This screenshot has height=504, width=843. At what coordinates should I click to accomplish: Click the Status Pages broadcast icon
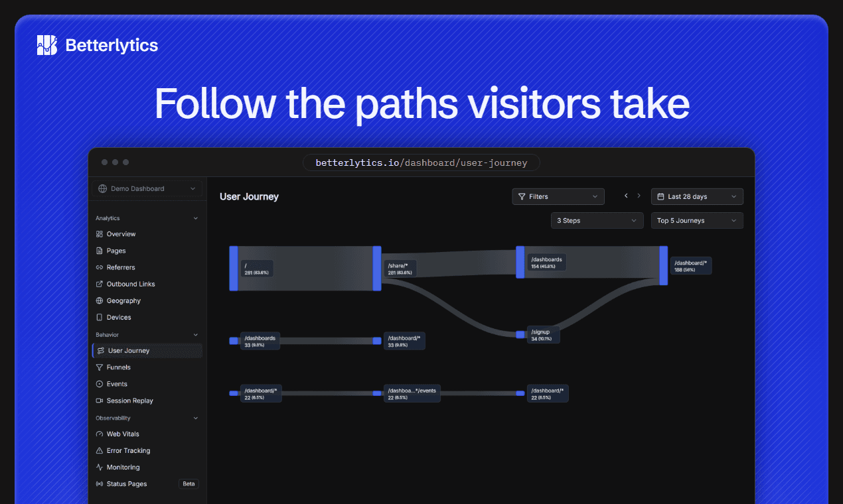(x=100, y=484)
